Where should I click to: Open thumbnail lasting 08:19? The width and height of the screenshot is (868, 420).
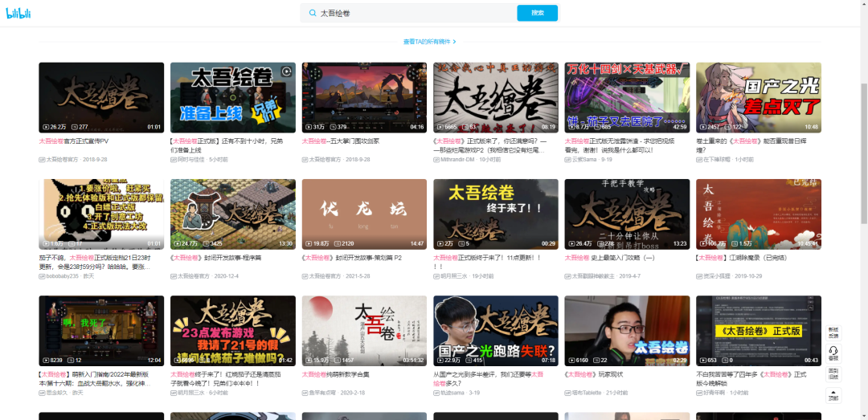click(495, 97)
